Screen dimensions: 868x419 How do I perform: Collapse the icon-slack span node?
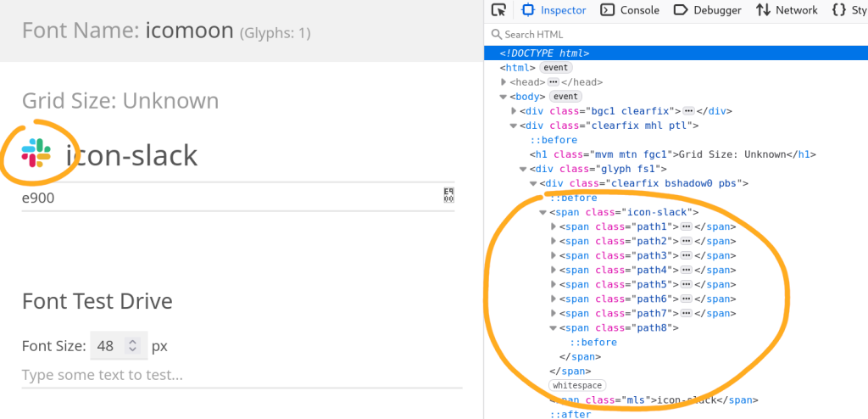tap(543, 212)
